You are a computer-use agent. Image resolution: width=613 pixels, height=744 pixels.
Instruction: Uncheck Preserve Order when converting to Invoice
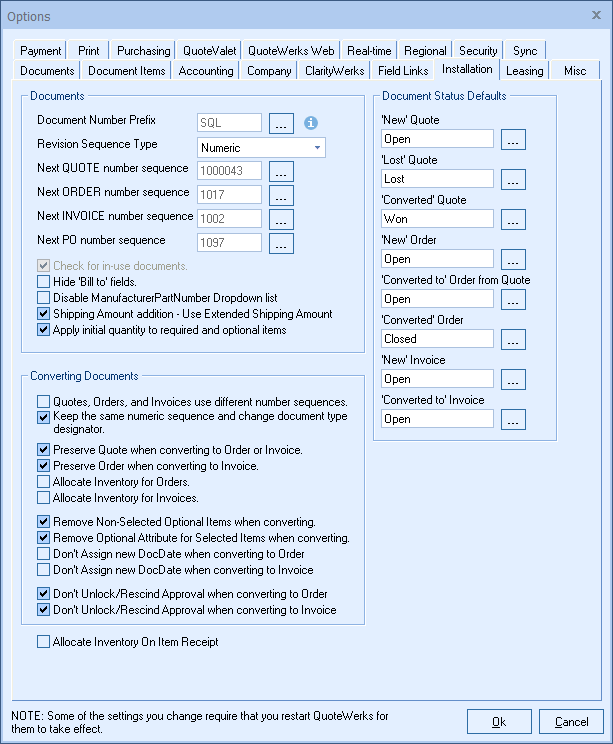tap(43, 466)
